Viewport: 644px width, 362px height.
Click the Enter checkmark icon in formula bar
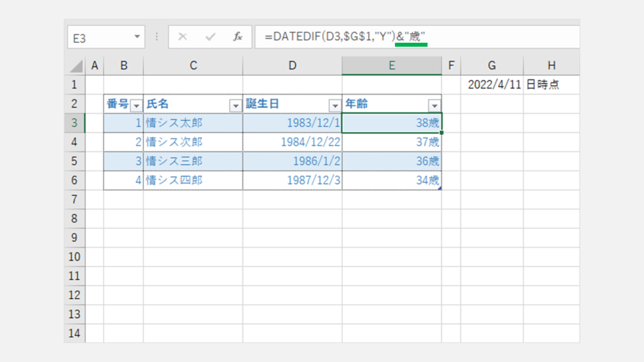(x=210, y=37)
